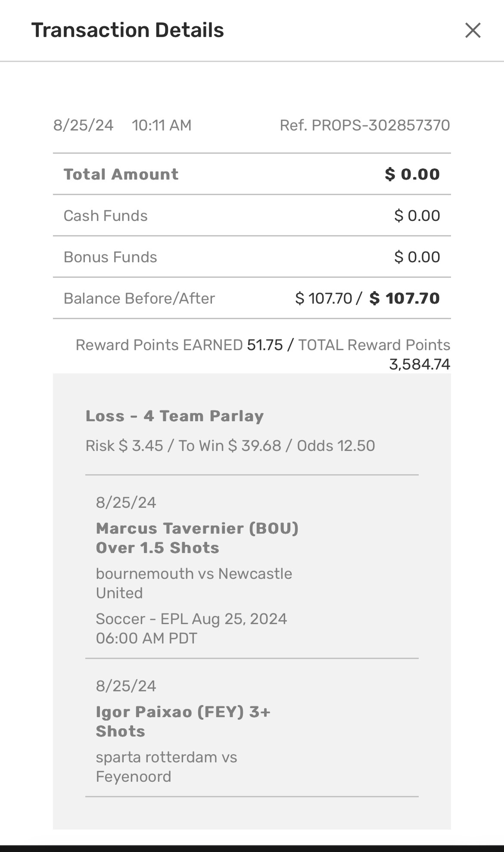Click the Loss - 4 Team Parlay heading

tap(174, 416)
